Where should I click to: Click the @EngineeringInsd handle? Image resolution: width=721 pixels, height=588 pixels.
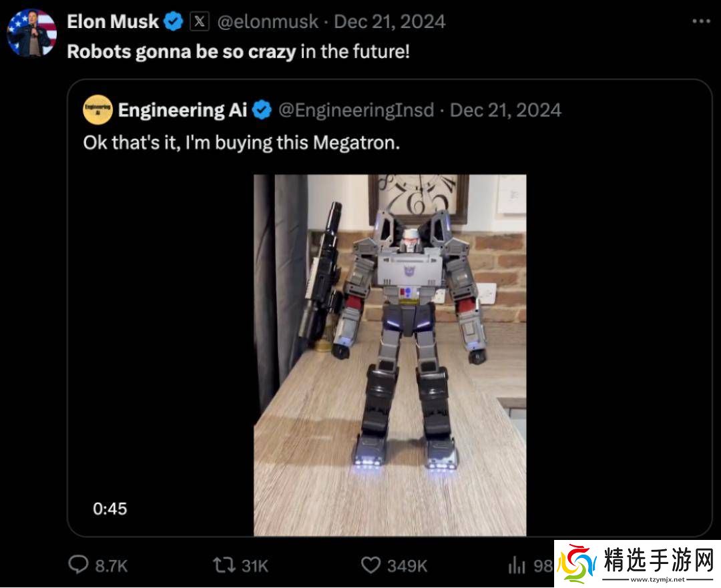click(x=356, y=110)
